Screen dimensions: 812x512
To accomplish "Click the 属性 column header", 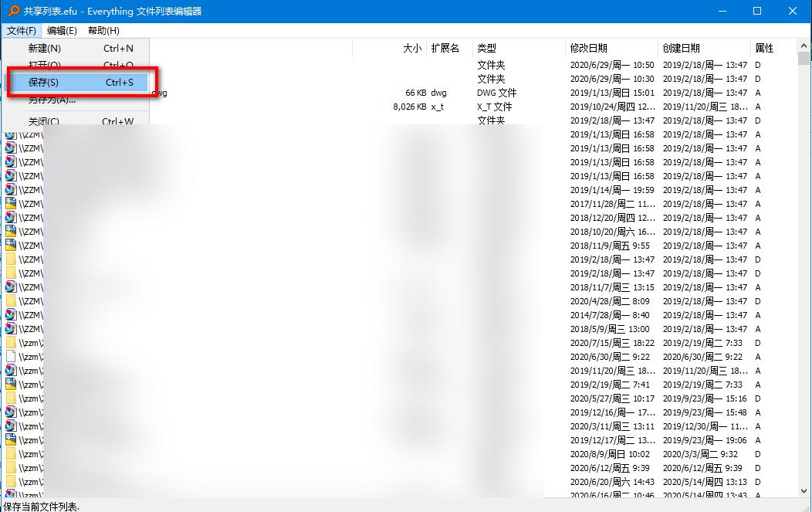I will 764,48.
